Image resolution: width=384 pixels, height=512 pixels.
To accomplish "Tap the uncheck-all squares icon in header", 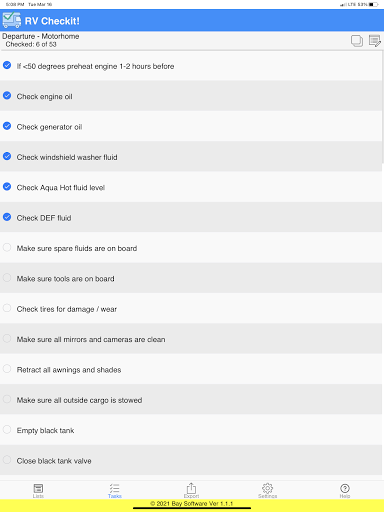I will tap(357, 41).
